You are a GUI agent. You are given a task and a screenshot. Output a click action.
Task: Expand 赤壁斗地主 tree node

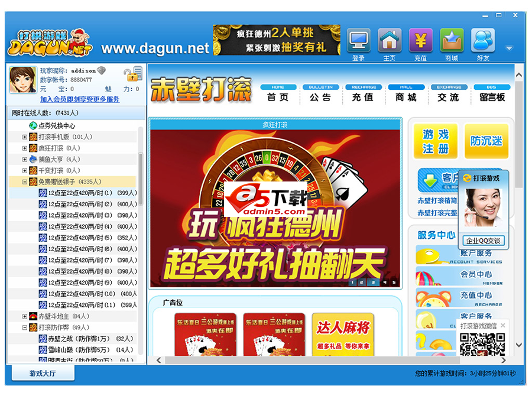click(24, 316)
